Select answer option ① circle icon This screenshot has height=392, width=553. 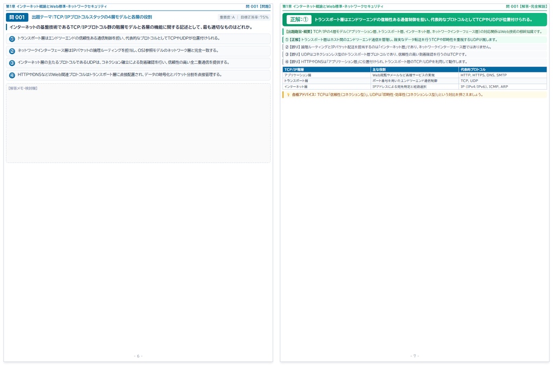click(x=12, y=39)
